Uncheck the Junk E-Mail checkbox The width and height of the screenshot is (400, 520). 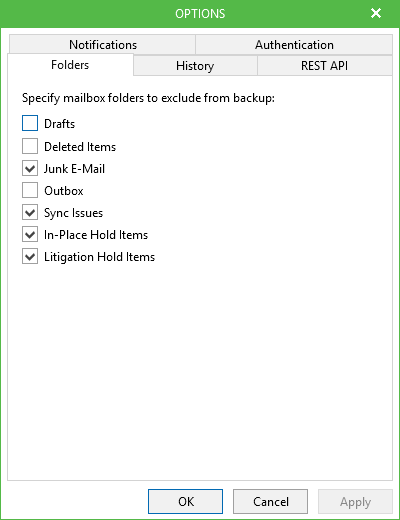[30, 168]
